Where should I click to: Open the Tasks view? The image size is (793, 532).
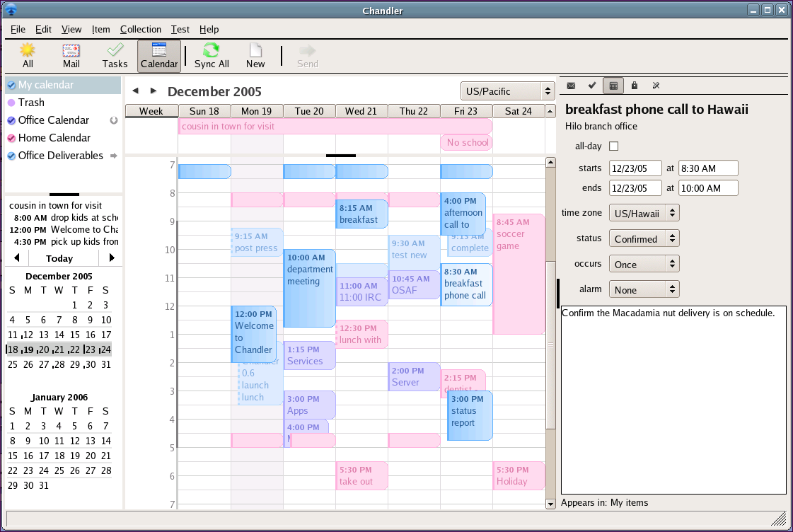click(115, 56)
